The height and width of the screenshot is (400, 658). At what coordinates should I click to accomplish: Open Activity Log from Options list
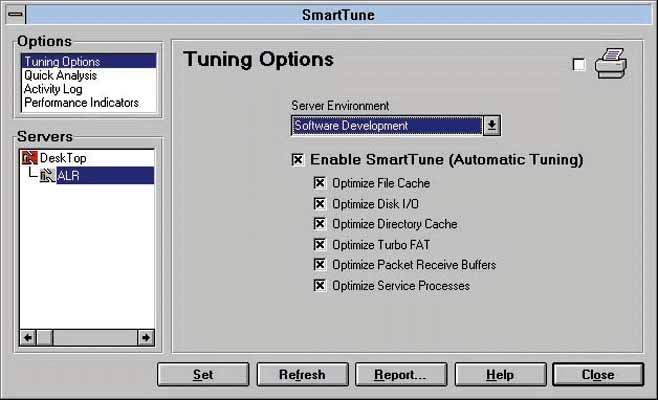[54, 89]
